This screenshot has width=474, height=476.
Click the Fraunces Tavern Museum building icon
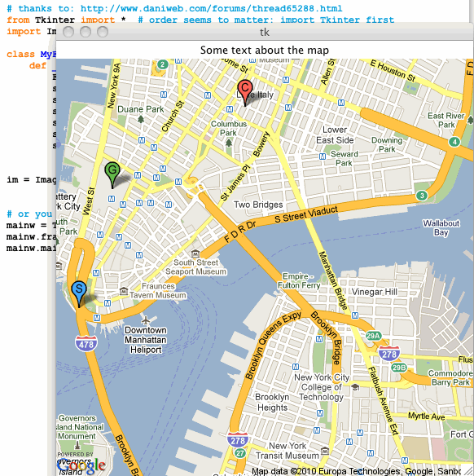(x=124, y=292)
